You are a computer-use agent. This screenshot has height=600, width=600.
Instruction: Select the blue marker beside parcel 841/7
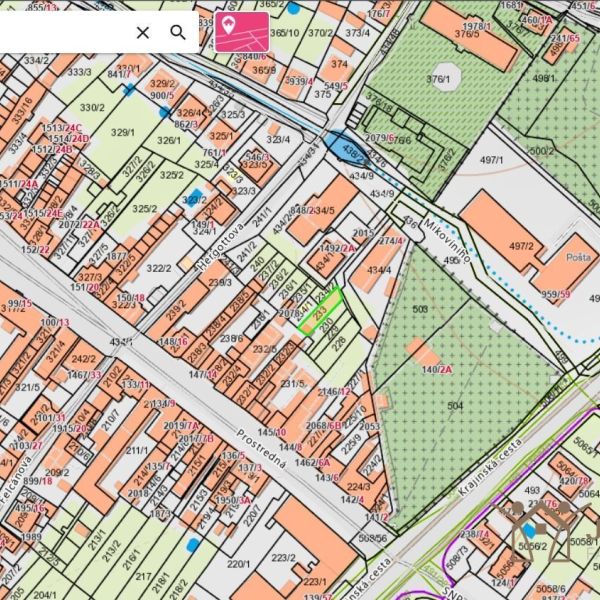coord(129,89)
